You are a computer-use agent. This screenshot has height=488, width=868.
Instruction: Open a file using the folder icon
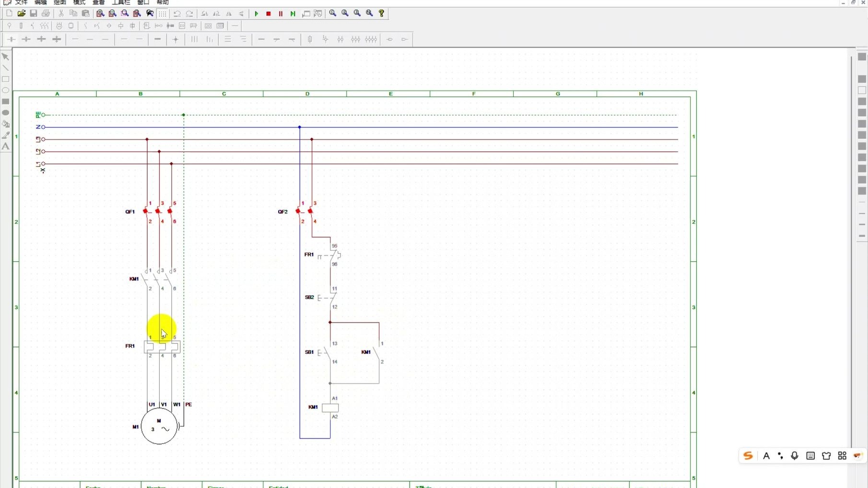coord(22,14)
